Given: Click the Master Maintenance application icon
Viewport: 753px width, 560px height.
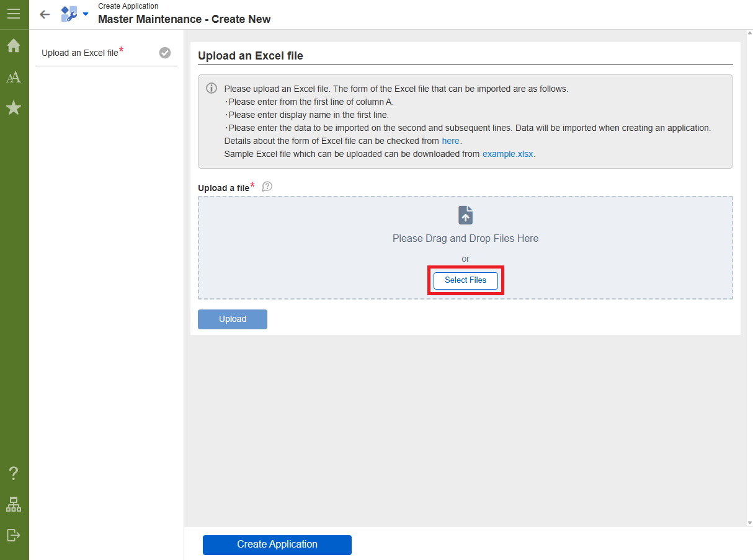Looking at the screenshot, I should (69, 14).
